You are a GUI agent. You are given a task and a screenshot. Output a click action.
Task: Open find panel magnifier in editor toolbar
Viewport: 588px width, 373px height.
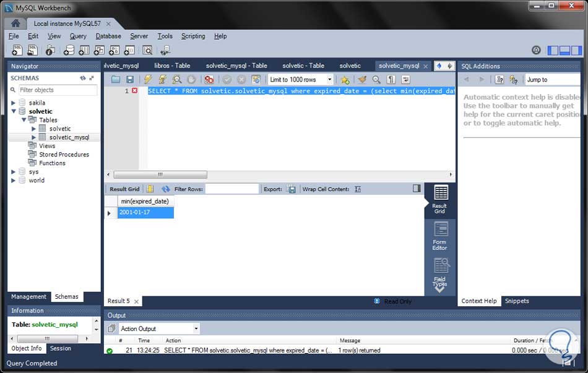[376, 79]
